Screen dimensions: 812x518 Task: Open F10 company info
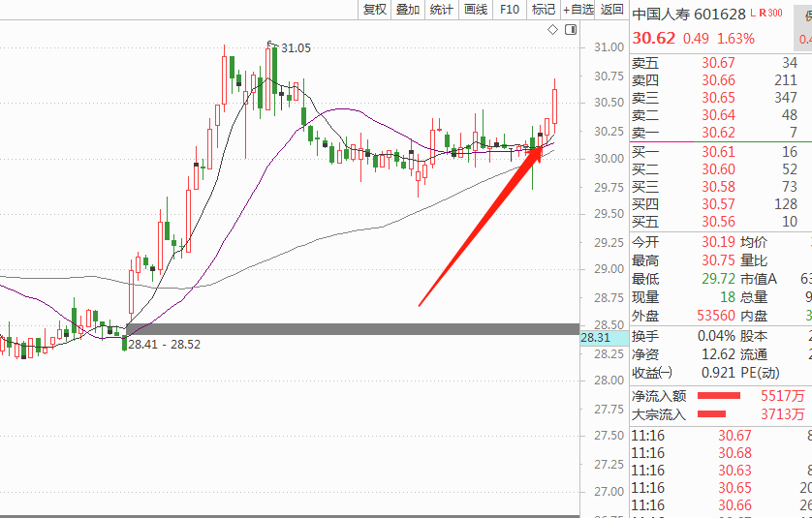[510, 10]
